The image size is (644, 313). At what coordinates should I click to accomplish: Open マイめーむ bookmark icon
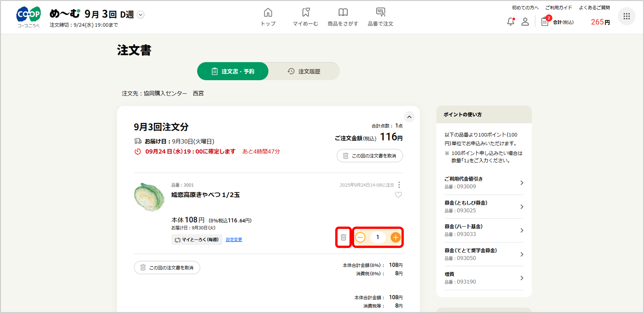click(306, 12)
